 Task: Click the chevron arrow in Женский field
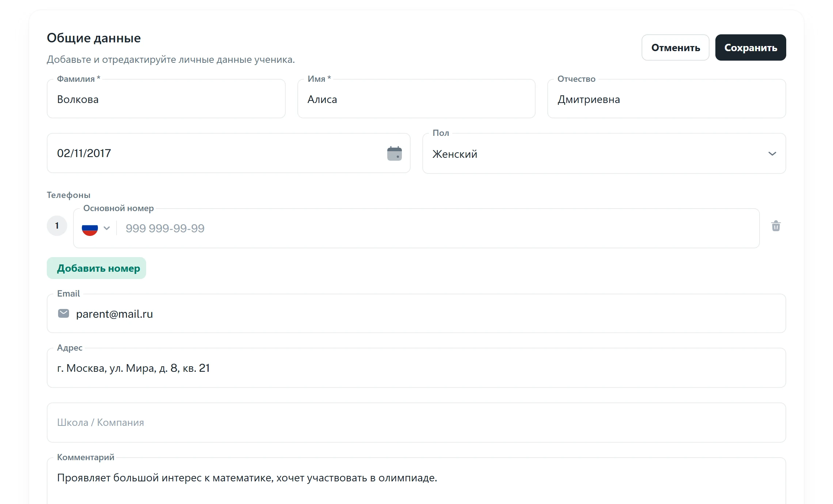tap(772, 154)
